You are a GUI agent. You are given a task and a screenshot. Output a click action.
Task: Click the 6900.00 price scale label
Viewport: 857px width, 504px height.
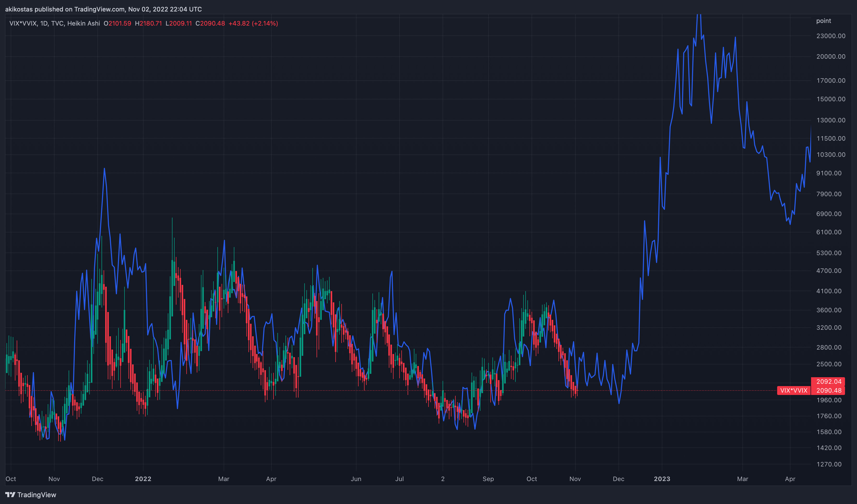pyautogui.click(x=829, y=214)
